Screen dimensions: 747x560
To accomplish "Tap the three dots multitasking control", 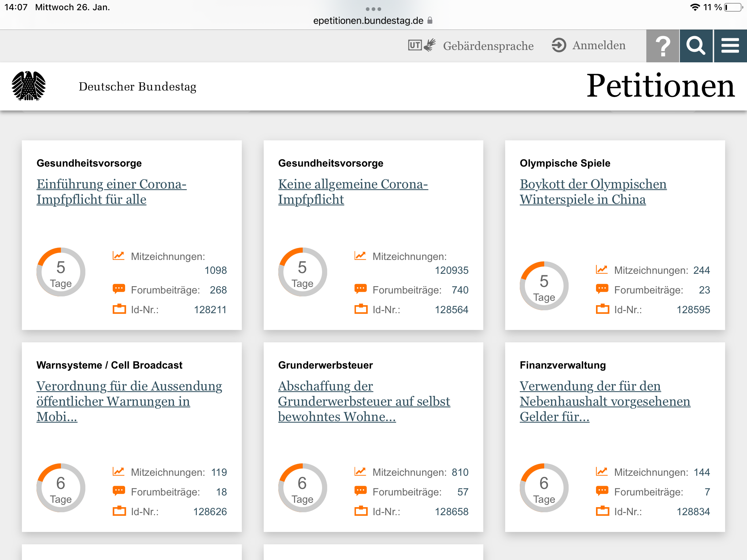I will [x=373, y=9].
